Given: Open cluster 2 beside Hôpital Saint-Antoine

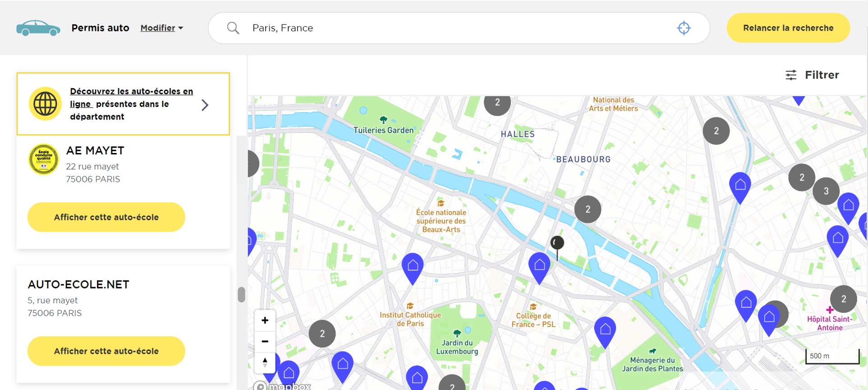Looking at the screenshot, I should point(844,299).
